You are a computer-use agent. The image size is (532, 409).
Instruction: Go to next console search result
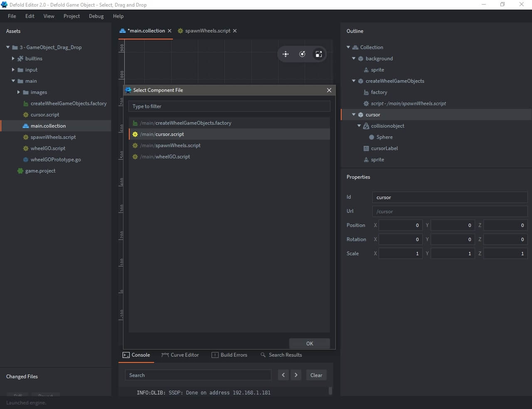[296, 375]
